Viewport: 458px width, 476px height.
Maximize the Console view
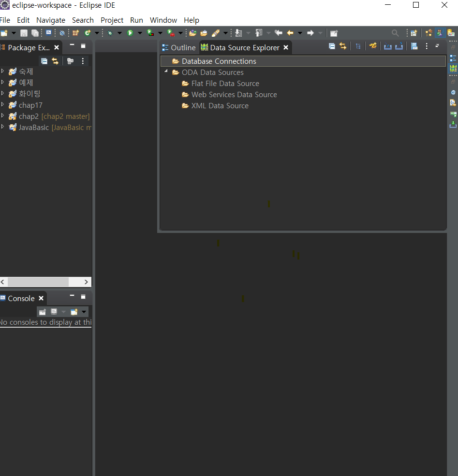83,297
